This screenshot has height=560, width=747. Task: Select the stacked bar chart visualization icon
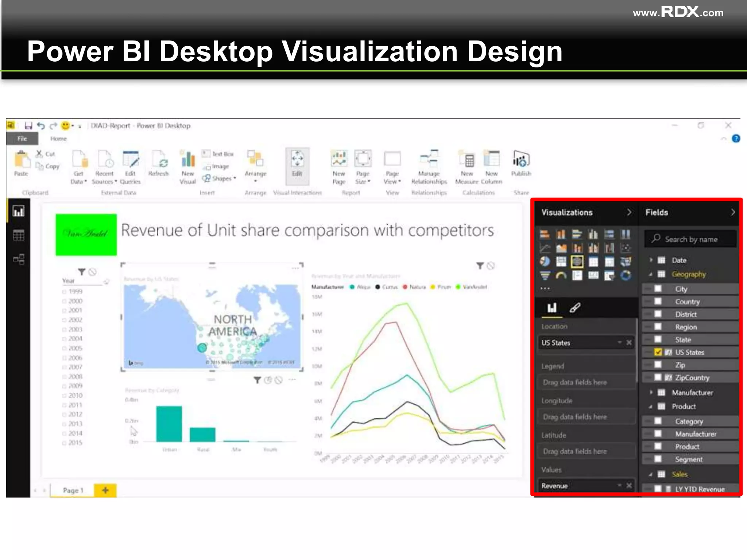(545, 234)
